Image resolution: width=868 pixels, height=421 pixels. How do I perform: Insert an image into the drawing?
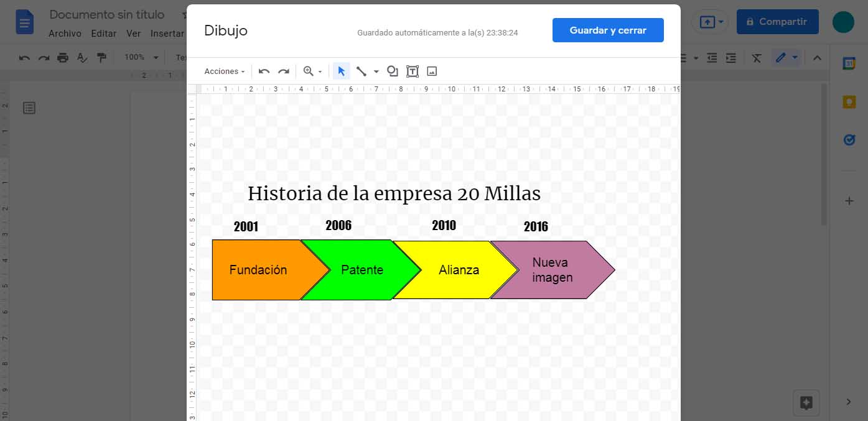(432, 71)
